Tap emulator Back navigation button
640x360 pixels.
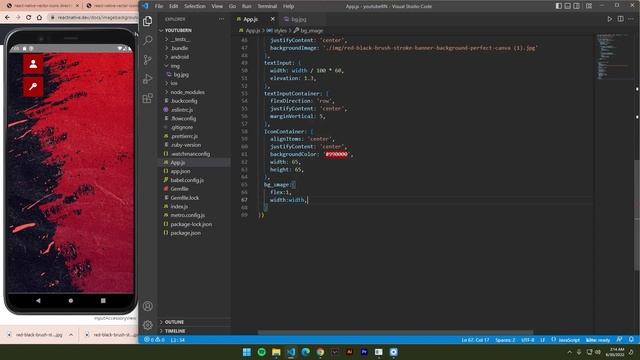click(38, 300)
